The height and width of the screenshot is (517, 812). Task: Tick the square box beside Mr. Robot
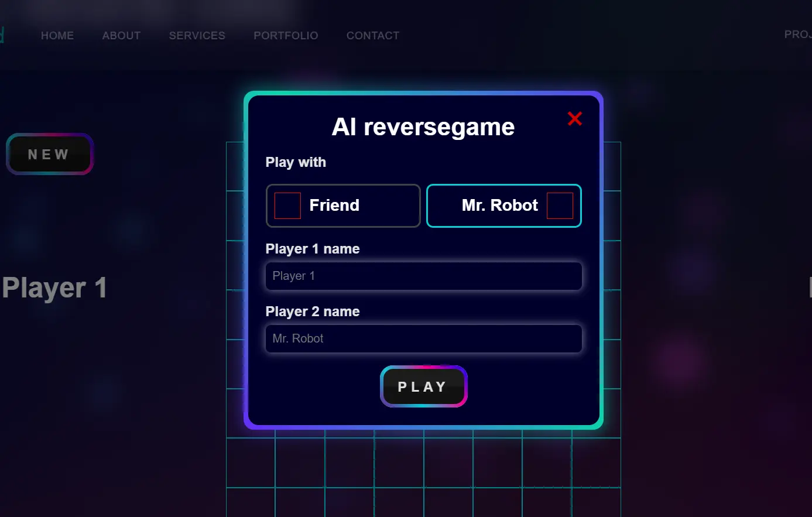(x=560, y=206)
